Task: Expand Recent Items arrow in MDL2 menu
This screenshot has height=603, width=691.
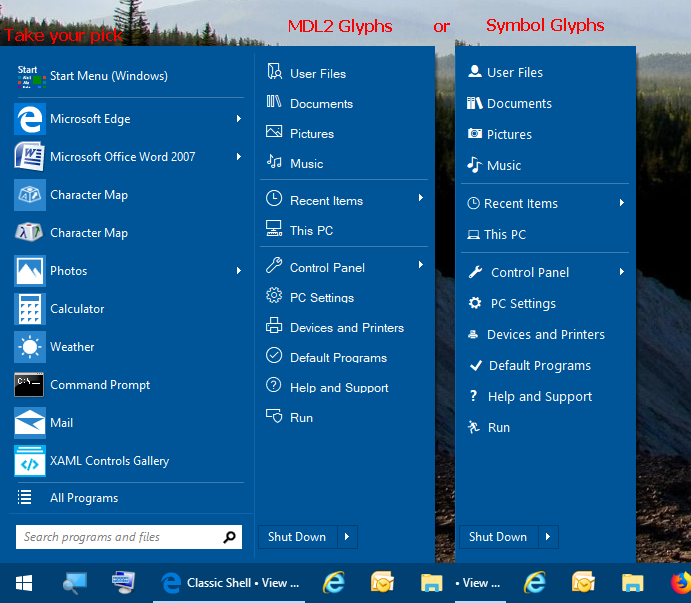Action: click(421, 197)
